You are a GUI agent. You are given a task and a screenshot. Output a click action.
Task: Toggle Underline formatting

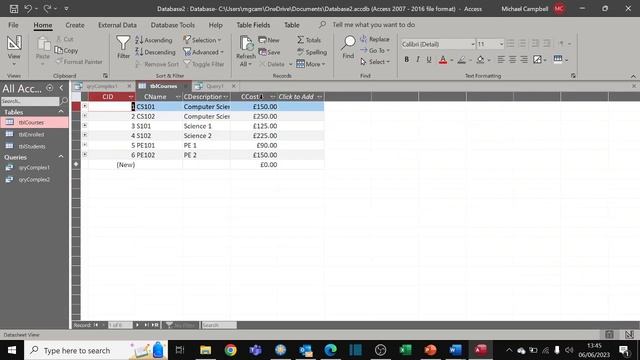(x=429, y=60)
